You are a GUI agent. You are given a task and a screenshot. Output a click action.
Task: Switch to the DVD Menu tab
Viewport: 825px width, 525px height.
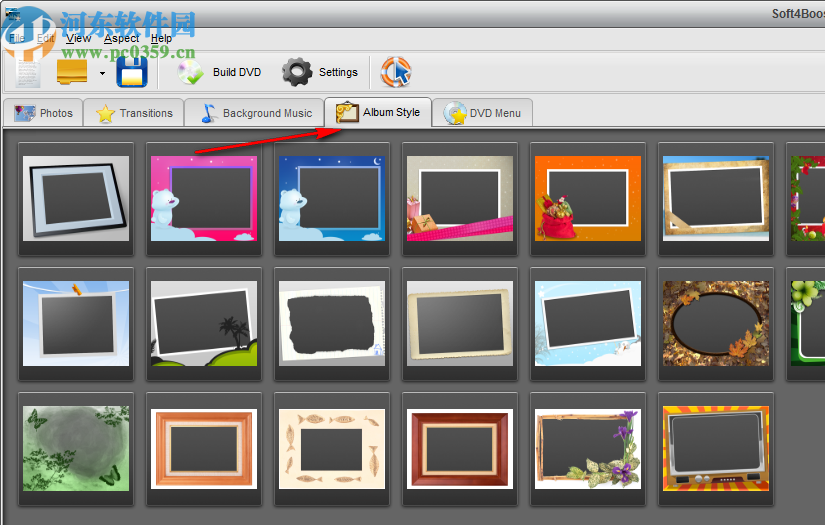click(482, 113)
